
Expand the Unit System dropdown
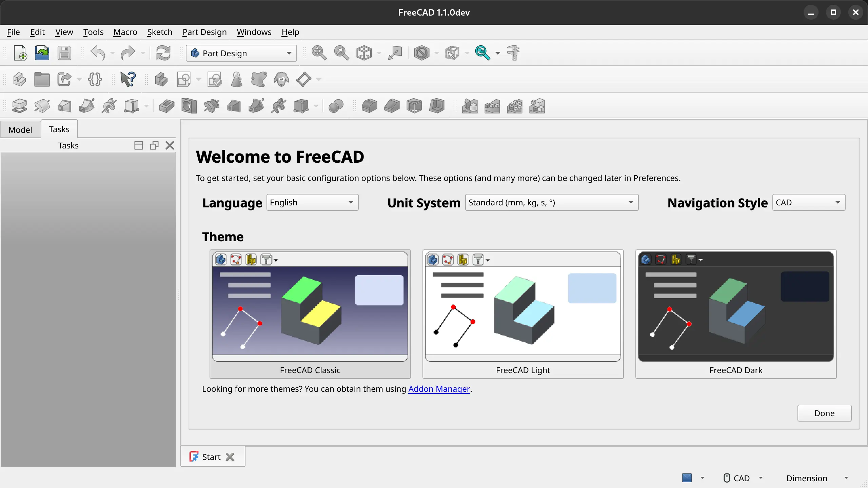pyautogui.click(x=630, y=202)
